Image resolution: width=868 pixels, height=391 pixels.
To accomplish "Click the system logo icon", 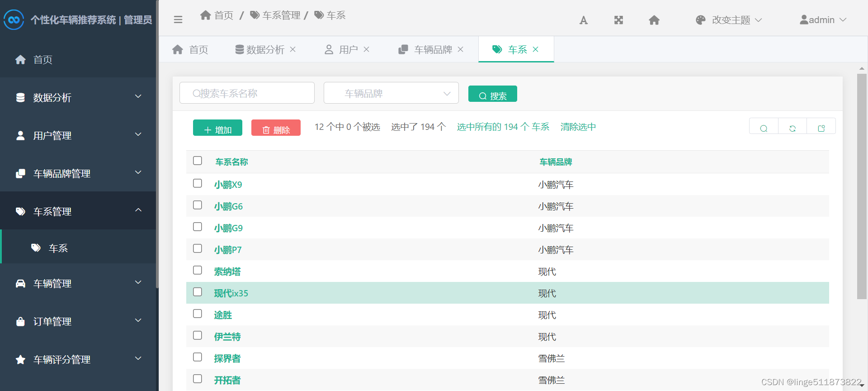I will tap(14, 20).
